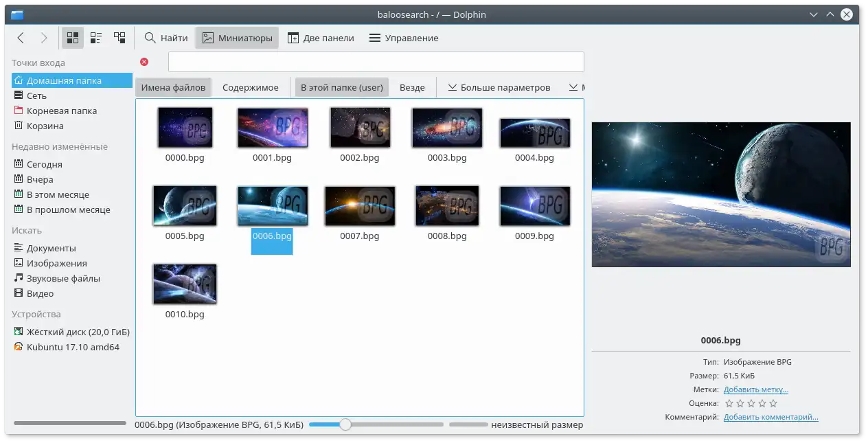Image resolution: width=868 pixels, height=443 pixels.
Task: Switch to icons view mode
Action: pyautogui.click(x=73, y=38)
